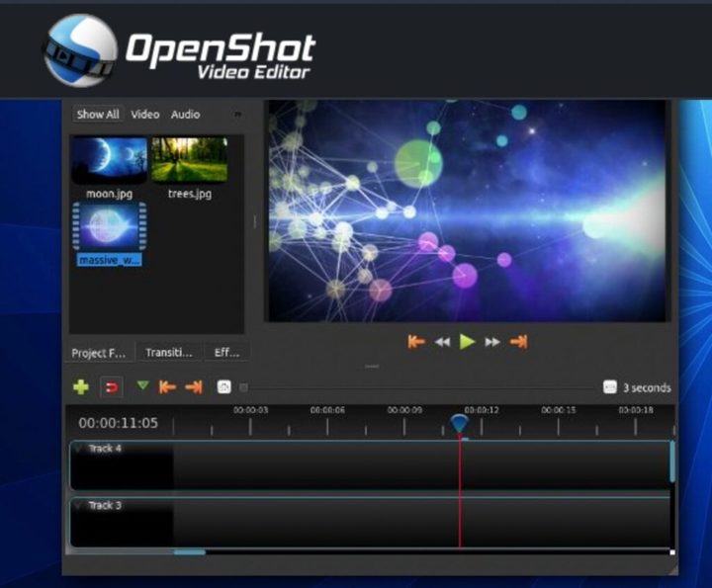Click the 00:00:11:05 timecode display
This screenshot has height=588, width=712.
(118, 423)
